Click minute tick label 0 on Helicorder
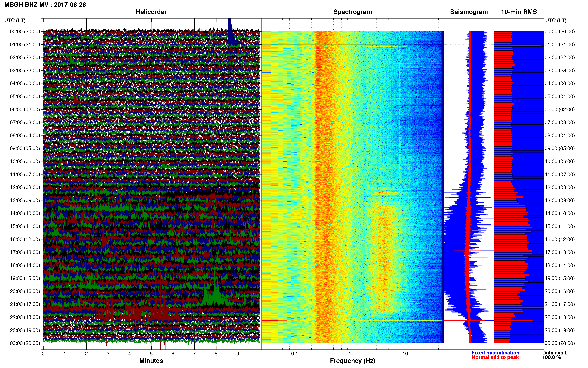The width and height of the screenshot is (588, 368). [43, 354]
